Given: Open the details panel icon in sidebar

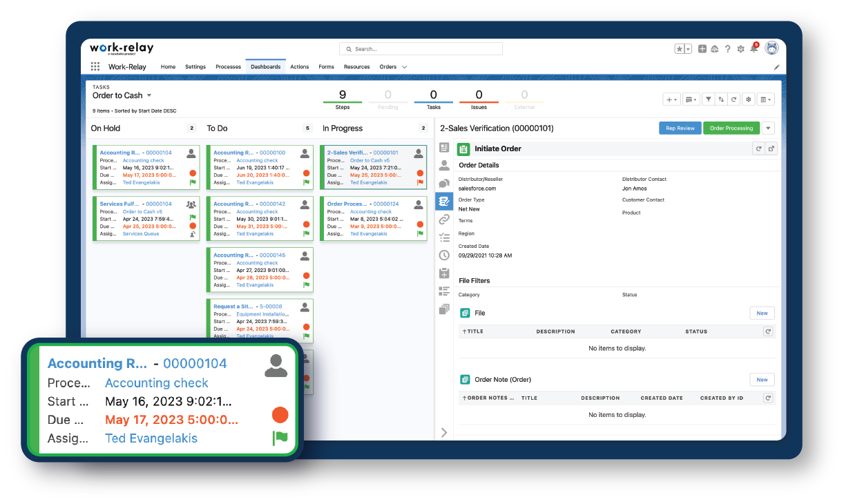Looking at the screenshot, I should (x=444, y=148).
